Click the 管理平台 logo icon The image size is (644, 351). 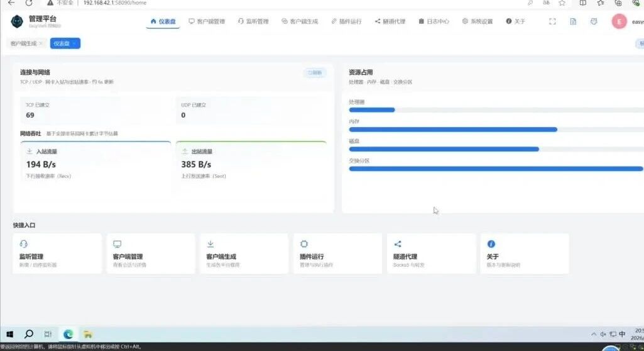(x=17, y=21)
